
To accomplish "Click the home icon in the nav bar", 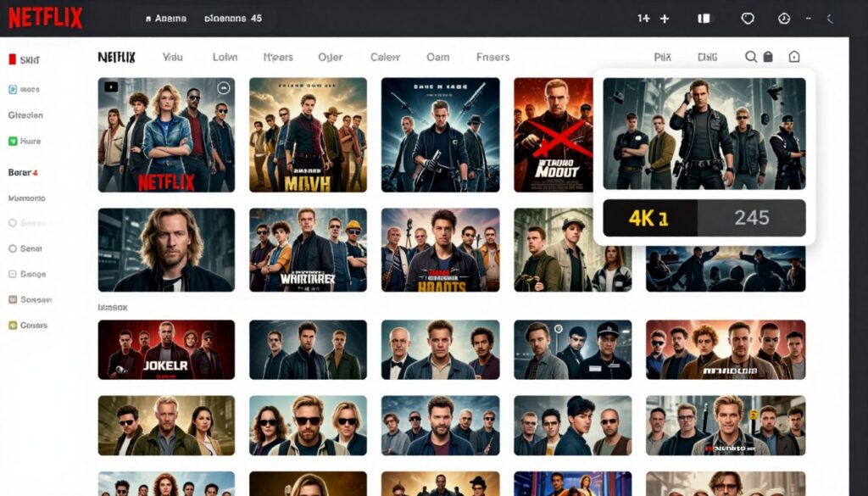I will [x=794, y=57].
